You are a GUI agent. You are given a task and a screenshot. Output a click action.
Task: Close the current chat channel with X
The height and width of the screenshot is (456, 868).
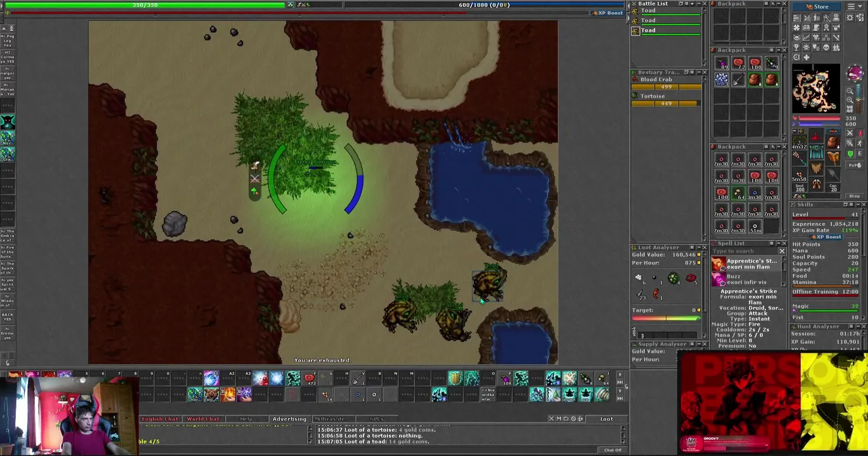pos(551,419)
